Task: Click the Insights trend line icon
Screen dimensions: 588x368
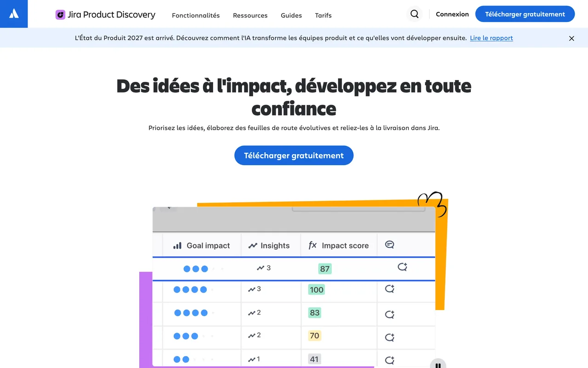Action: [x=253, y=246]
